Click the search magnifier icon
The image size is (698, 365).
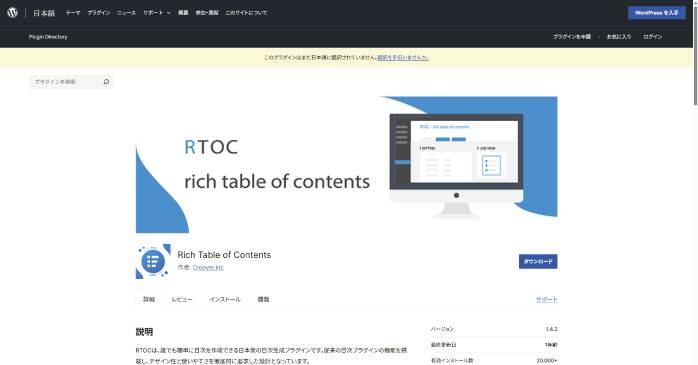(x=106, y=82)
